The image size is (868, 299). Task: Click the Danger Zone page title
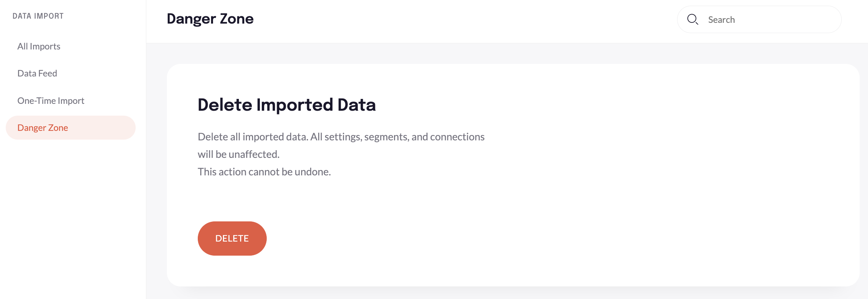(210, 19)
